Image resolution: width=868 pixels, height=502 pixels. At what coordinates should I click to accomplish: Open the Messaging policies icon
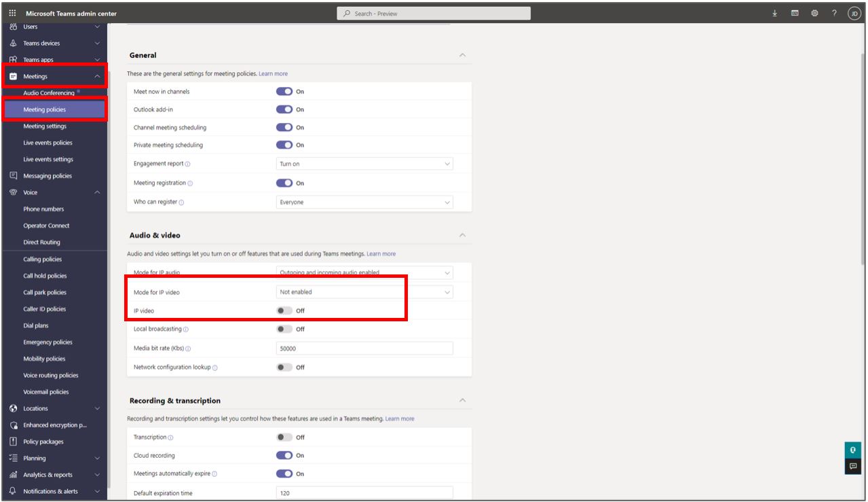pyautogui.click(x=12, y=175)
